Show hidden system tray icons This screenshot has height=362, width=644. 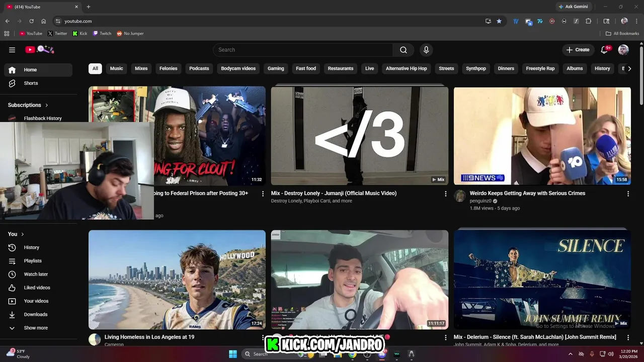tap(570, 354)
